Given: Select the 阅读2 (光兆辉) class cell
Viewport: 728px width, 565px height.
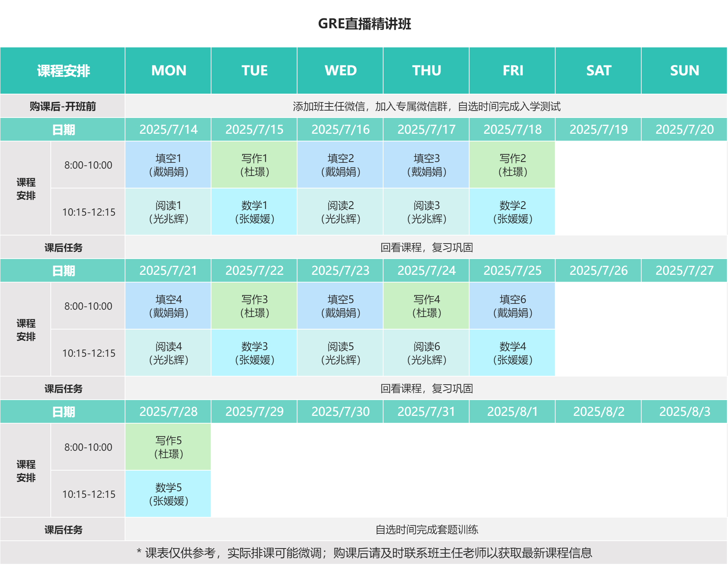Looking at the screenshot, I should [340, 212].
